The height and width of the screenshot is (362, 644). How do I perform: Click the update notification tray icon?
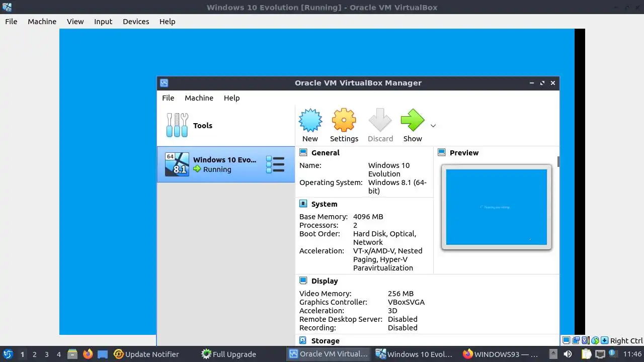tap(614, 354)
